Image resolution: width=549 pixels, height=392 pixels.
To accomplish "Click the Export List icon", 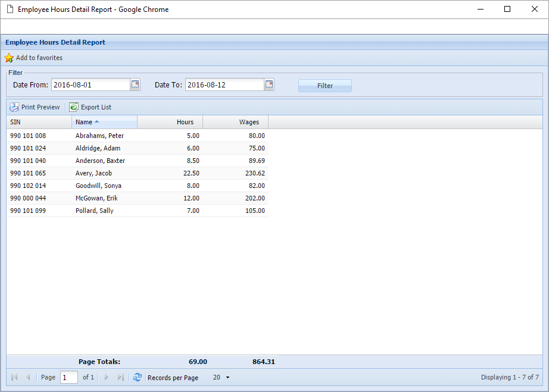I will point(73,107).
